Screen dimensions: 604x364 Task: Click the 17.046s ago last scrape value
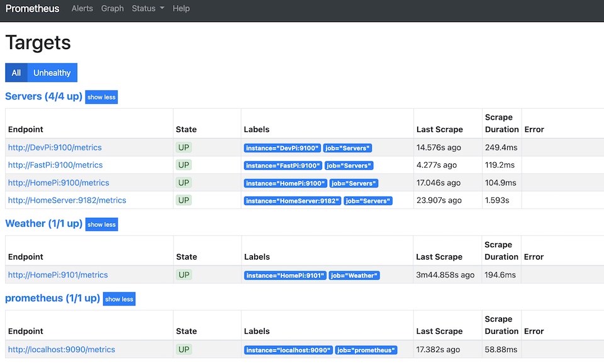click(439, 183)
